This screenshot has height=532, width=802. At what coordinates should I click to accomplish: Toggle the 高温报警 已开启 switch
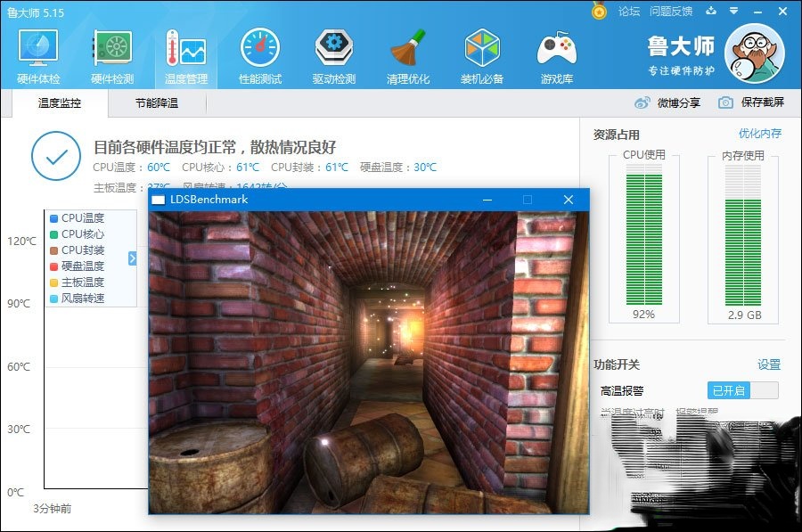[742, 391]
